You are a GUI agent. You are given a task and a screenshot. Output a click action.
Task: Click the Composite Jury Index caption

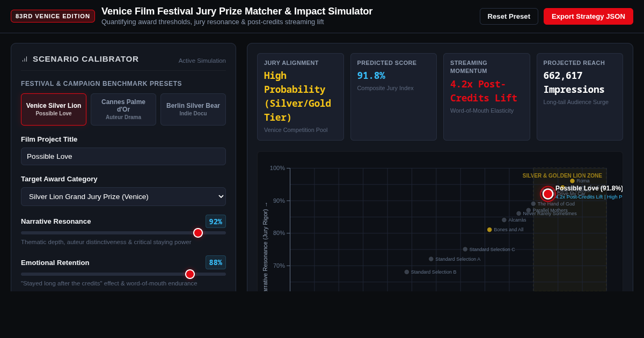click(x=385, y=88)
